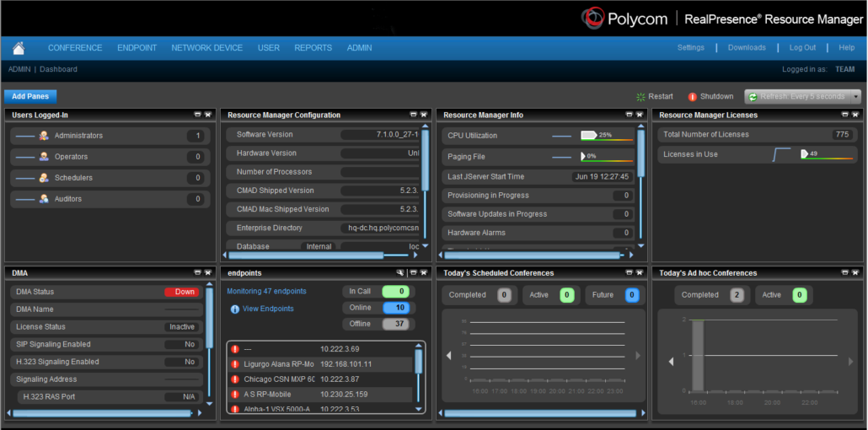868x430 pixels.
Task: Open the Downloads link
Action: click(x=747, y=48)
